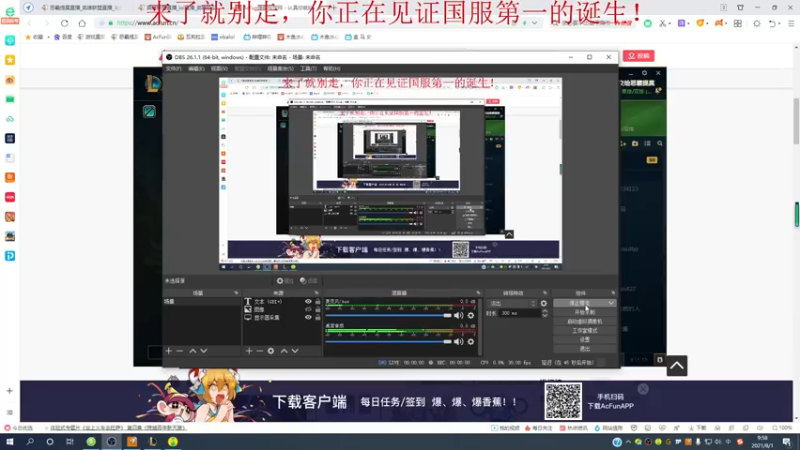Open OBS Settings button in controls
Screen dimensions: 800x450
585,340
